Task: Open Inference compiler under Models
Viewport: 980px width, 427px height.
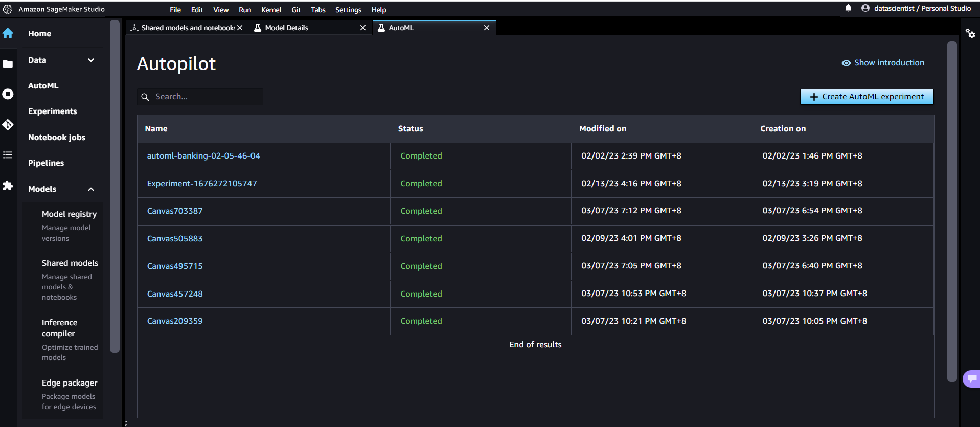Action: point(59,328)
